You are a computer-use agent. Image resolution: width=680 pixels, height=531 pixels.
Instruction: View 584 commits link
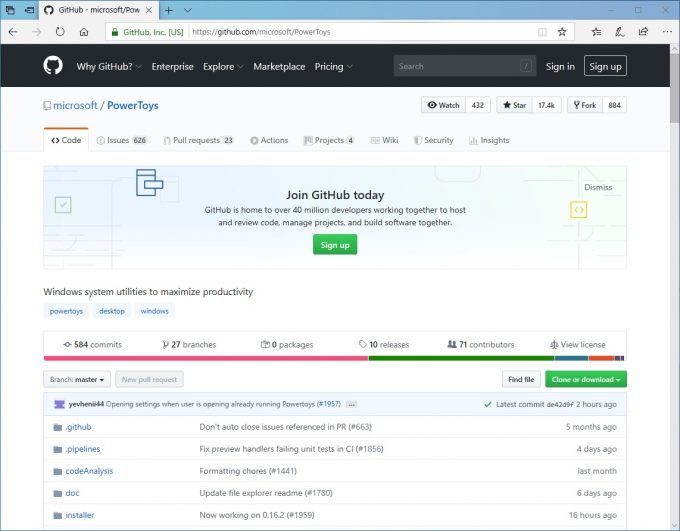92,345
